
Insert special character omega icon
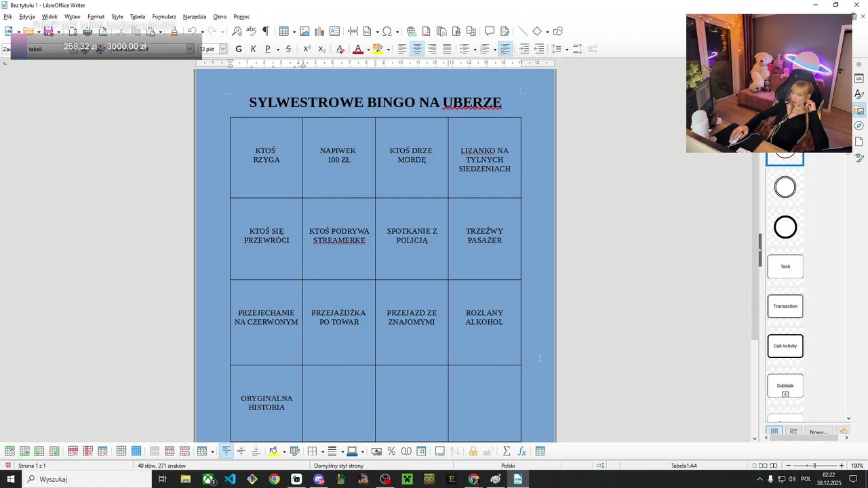[387, 31]
